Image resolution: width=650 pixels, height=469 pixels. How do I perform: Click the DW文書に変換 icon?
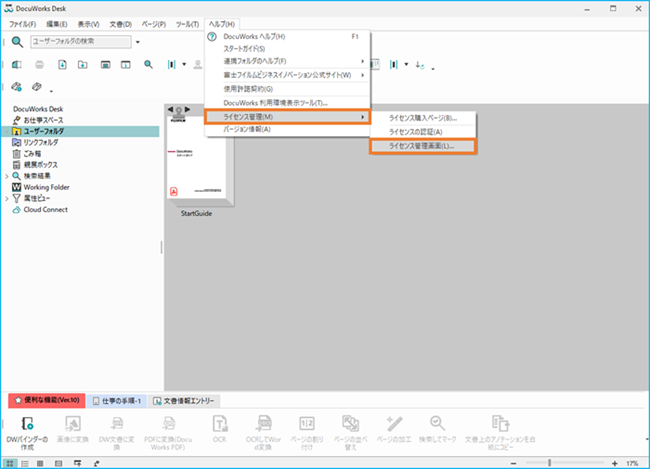[117, 424]
